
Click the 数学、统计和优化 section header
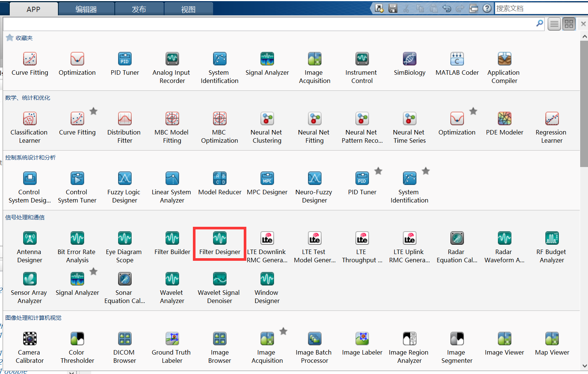[x=28, y=98]
